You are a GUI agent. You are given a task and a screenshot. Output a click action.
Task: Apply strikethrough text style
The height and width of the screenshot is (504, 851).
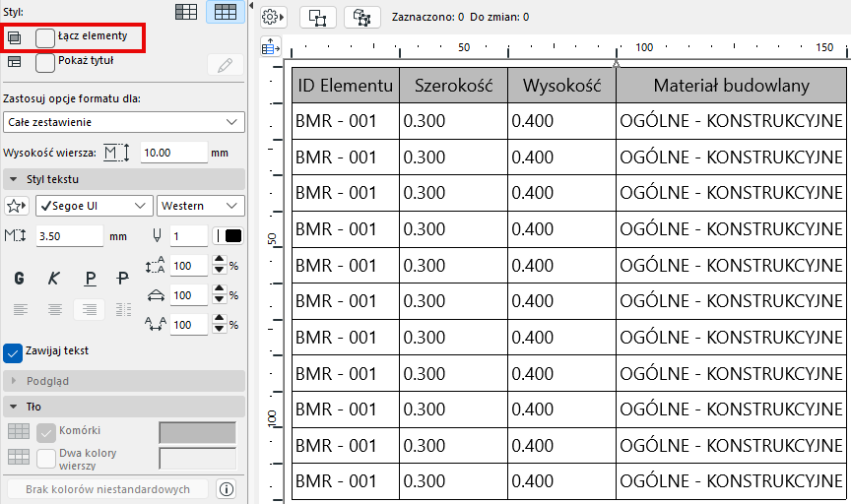123,279
